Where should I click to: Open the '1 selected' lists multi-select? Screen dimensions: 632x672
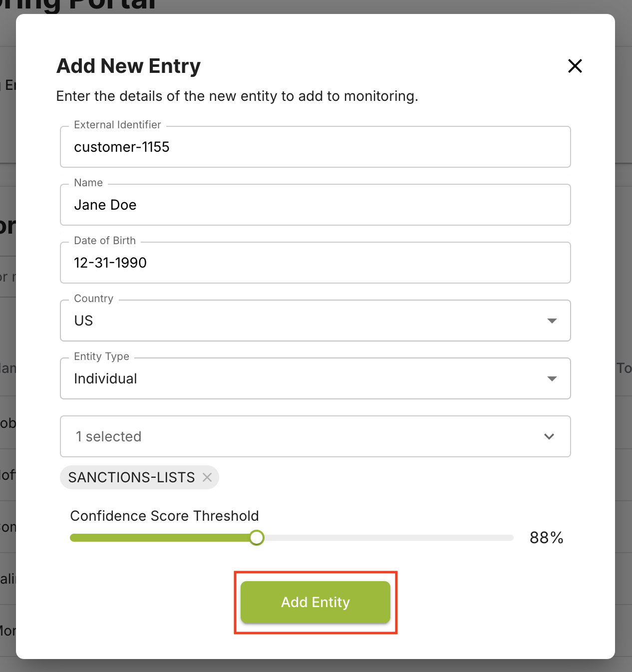(x=316, y=436)
